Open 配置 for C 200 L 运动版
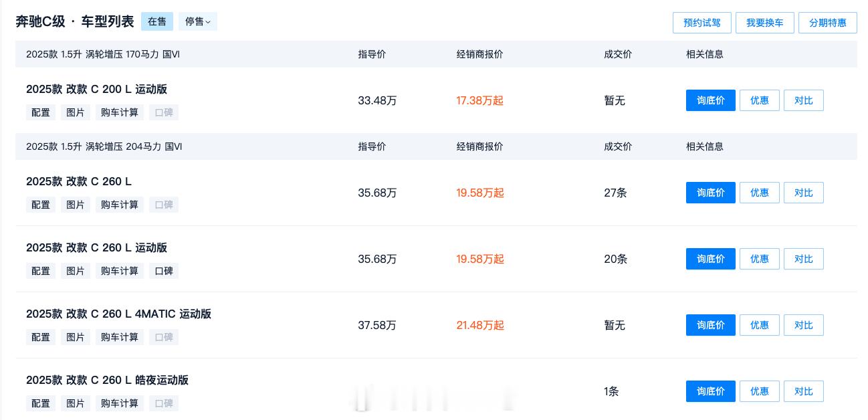868x420 pixels. 41,112
